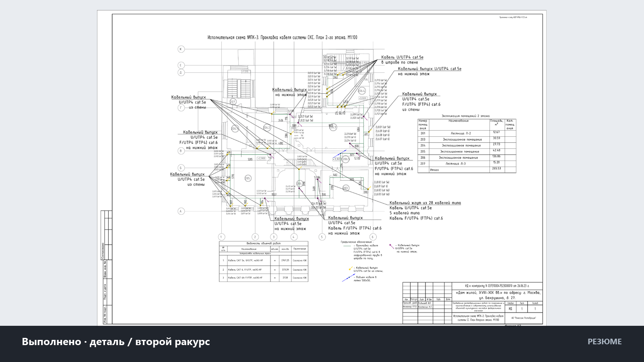
Task: Select the quantity 223,28 in the works table
Action: pos(285,270)
